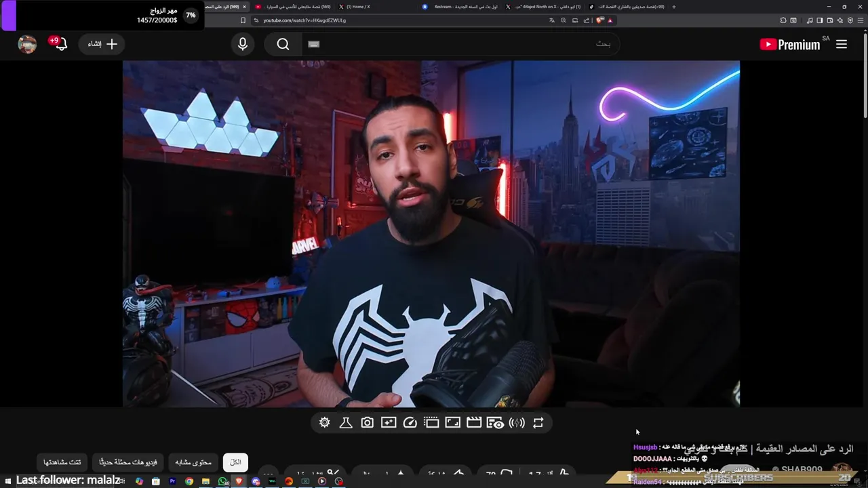Open the Windows Start menu
Image resolution: width=868 pixels, height=488 pixels.
click(x=8, y=481)
